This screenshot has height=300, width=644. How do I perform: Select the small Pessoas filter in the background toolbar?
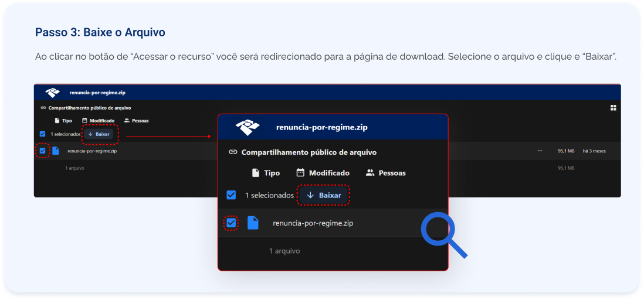[x=136, y=121]
